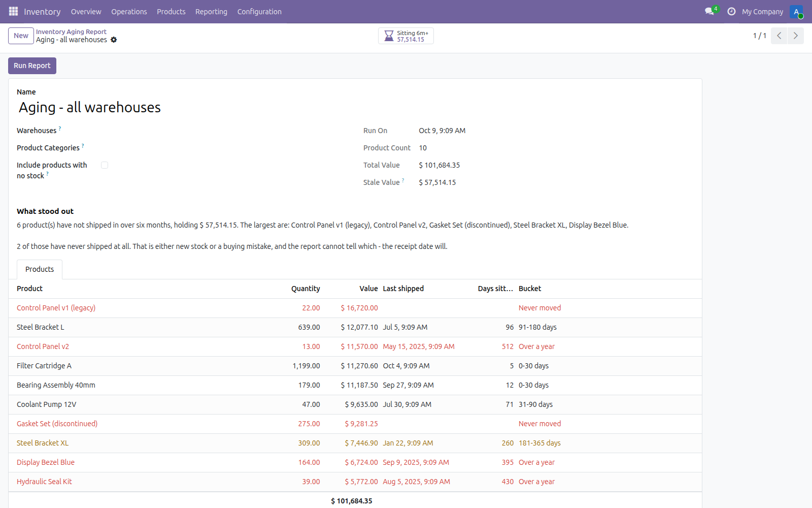Open the Products menu in navbar
Image resolution: width=812 pixels, height=508 pixels.
[171, 12]
